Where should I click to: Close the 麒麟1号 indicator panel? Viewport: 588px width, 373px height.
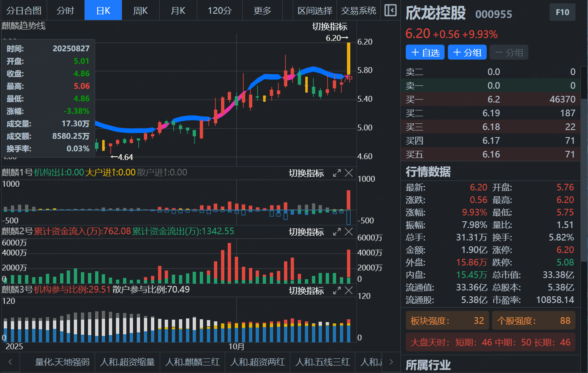pyautogui.click(x=349, y=173)
